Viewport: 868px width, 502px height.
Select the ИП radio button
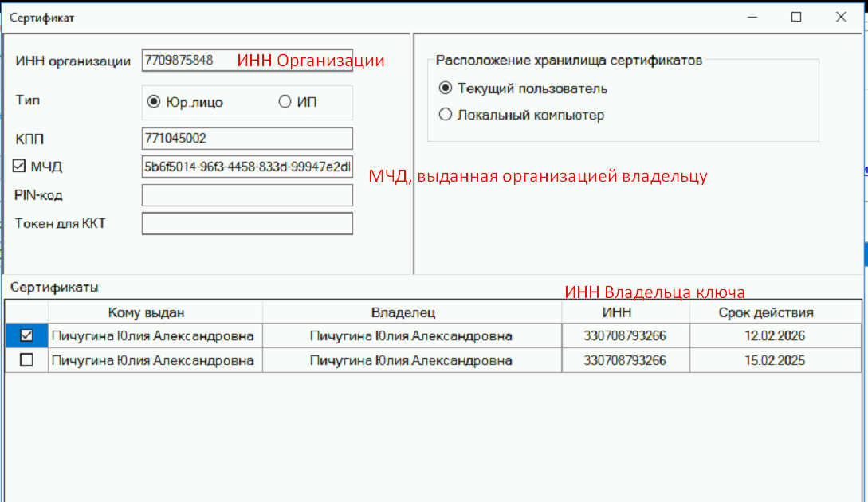tap(283, 99)
